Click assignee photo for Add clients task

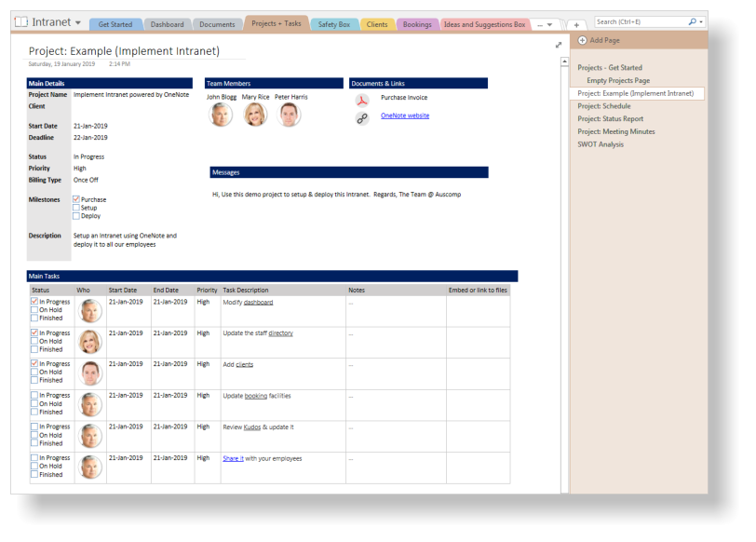[90, 373]
